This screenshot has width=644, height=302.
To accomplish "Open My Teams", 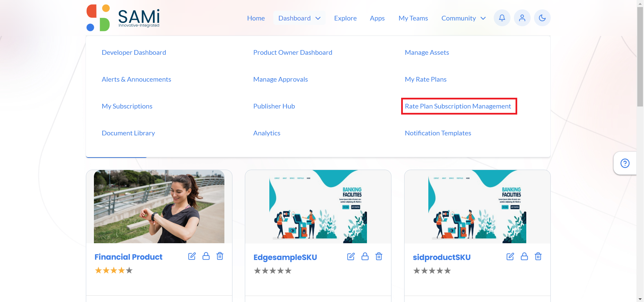I will (413, 18).
